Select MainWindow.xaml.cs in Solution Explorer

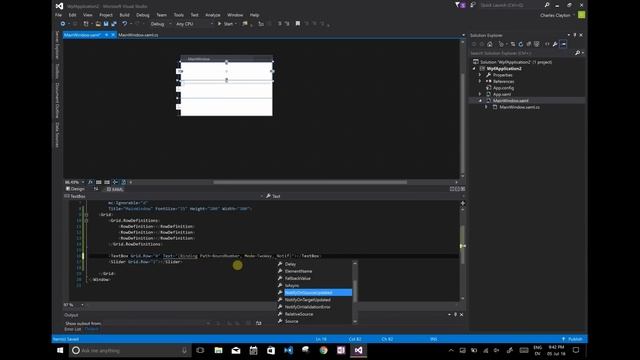click(x=519, y=107)
